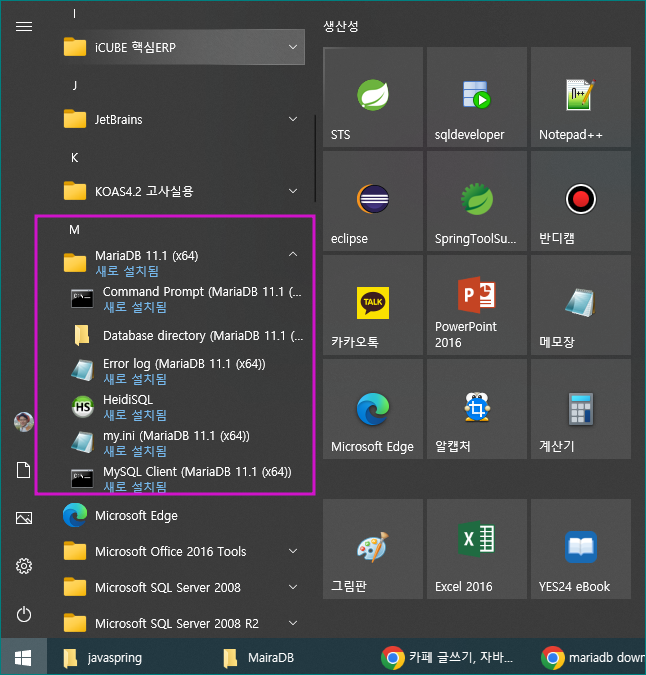646x675 pixels.
Task: Expand the JetBrains folder
Action: pyautogui.click(x=182, y=119)
